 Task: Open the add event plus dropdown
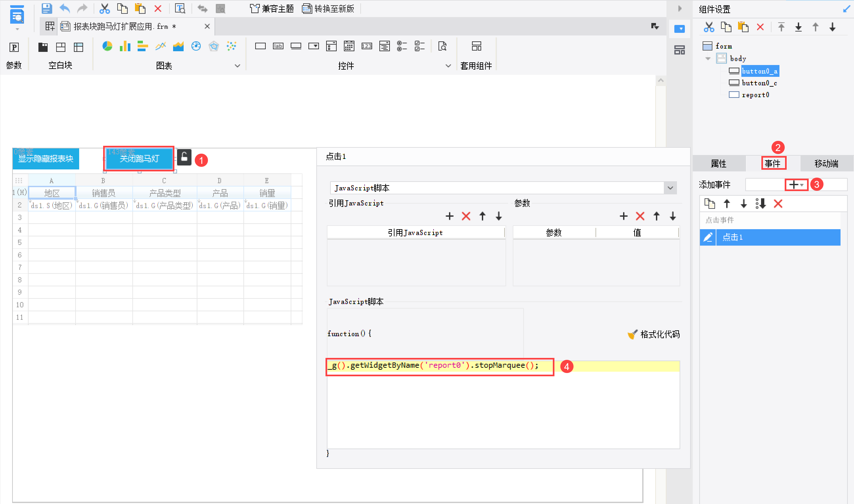[x=796, y=185]
